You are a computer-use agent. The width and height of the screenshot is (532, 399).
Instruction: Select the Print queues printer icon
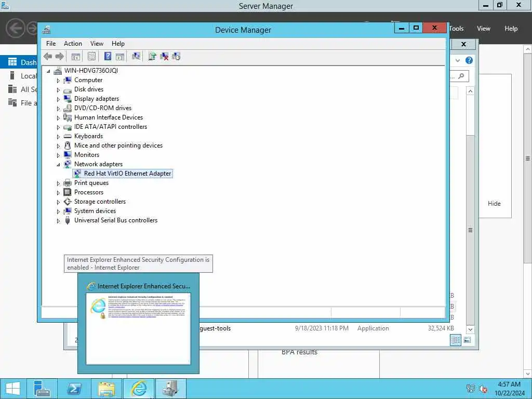pos(68,183)
